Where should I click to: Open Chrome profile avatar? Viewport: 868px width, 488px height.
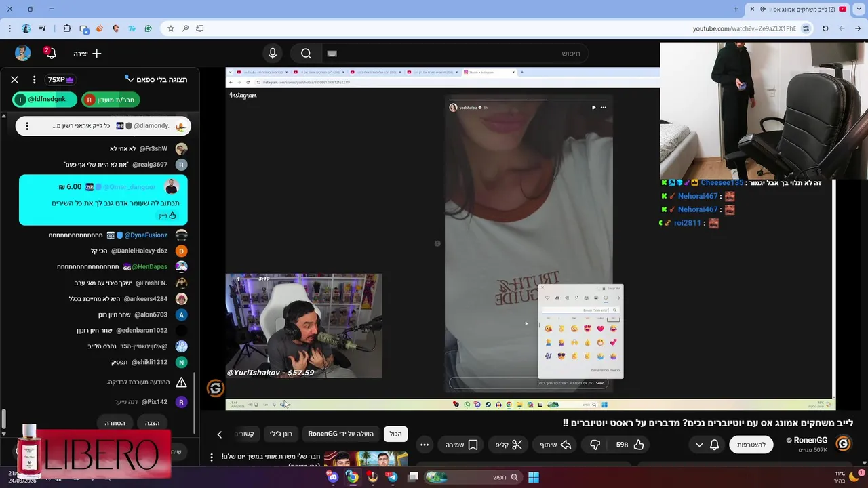(26, 28)
